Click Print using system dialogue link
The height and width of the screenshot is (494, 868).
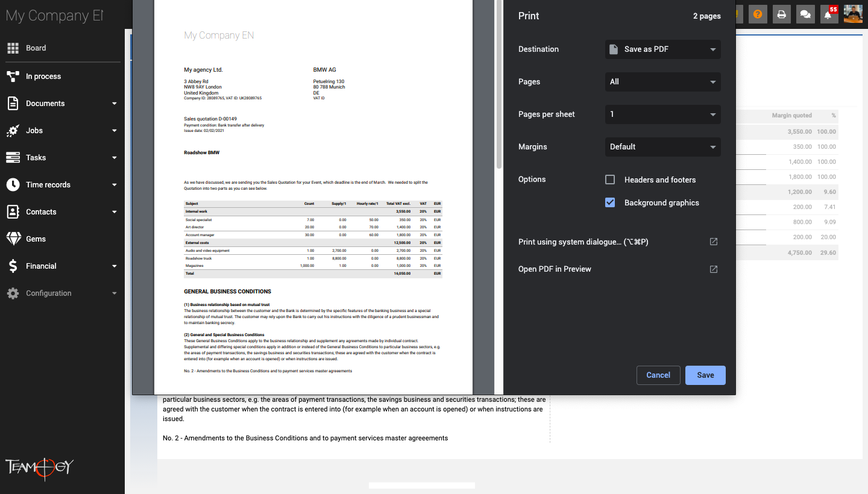pyautogui.click(x=618, y=242)
